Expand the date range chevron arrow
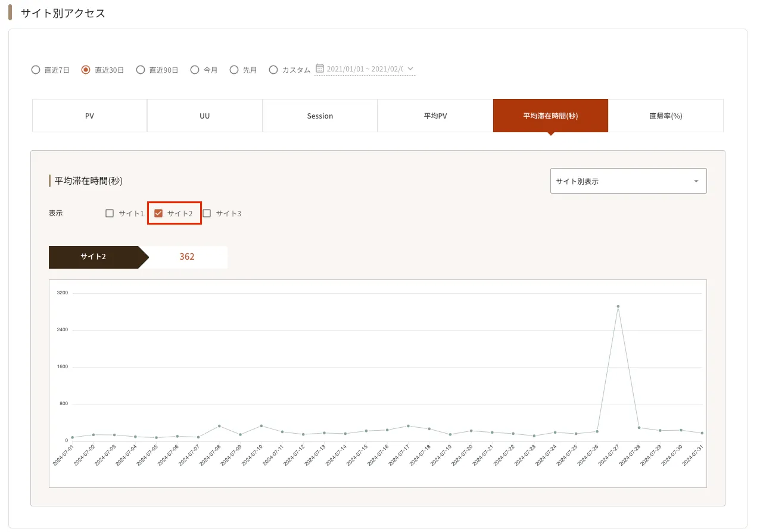The height and width of the screenshot is (532, 760). pyautogui.click(x=410, y=69)
